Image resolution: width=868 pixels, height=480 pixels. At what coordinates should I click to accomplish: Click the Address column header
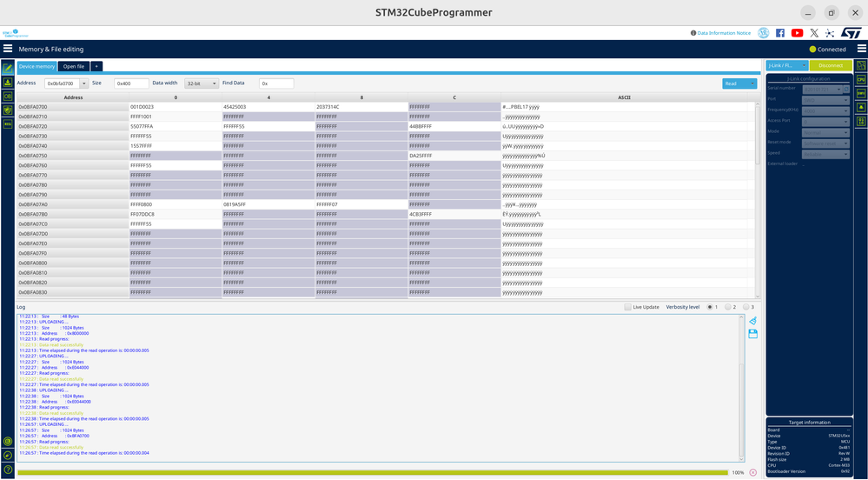(73, 97)
